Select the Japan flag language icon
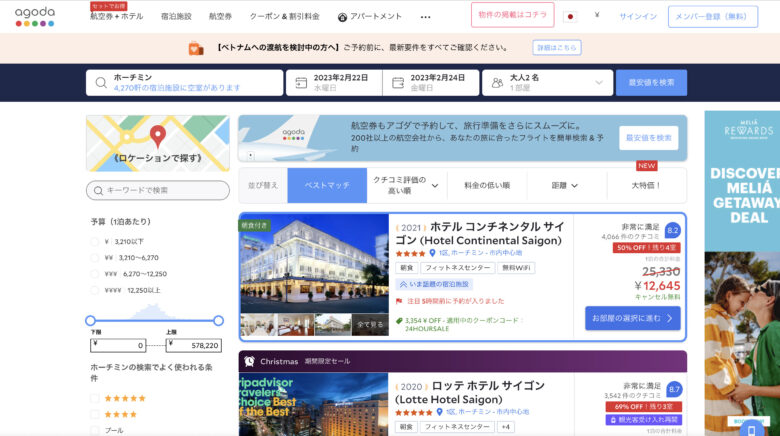Viewport: 780px width, 436px height. point(570,16)
